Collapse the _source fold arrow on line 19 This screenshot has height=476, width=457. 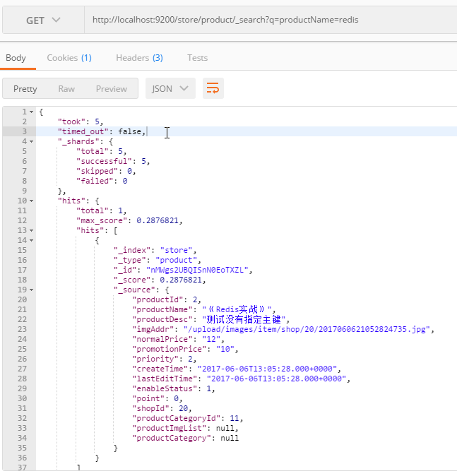tap(32, 290)
